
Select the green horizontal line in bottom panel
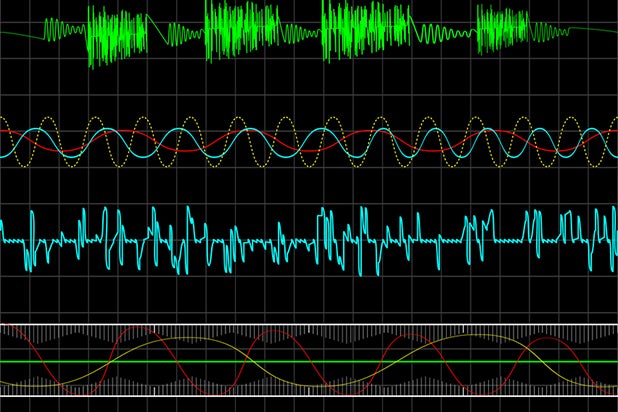tap(300, 361)
